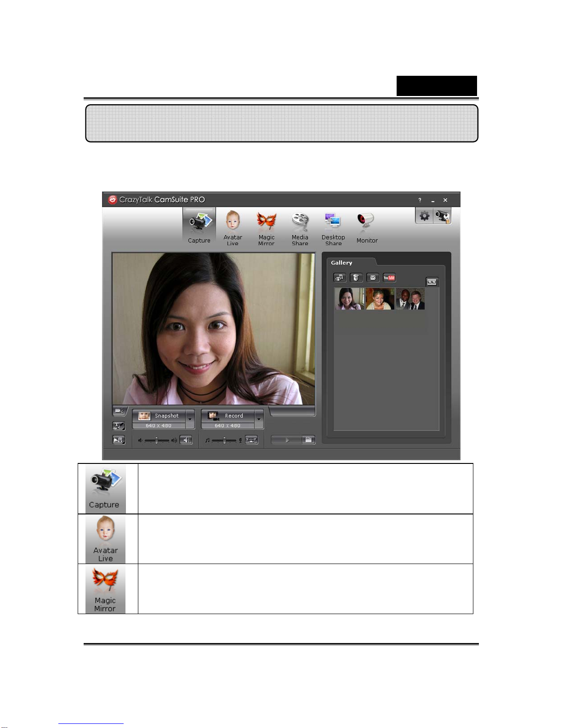Click the Gallery tab

coord(342,263)
